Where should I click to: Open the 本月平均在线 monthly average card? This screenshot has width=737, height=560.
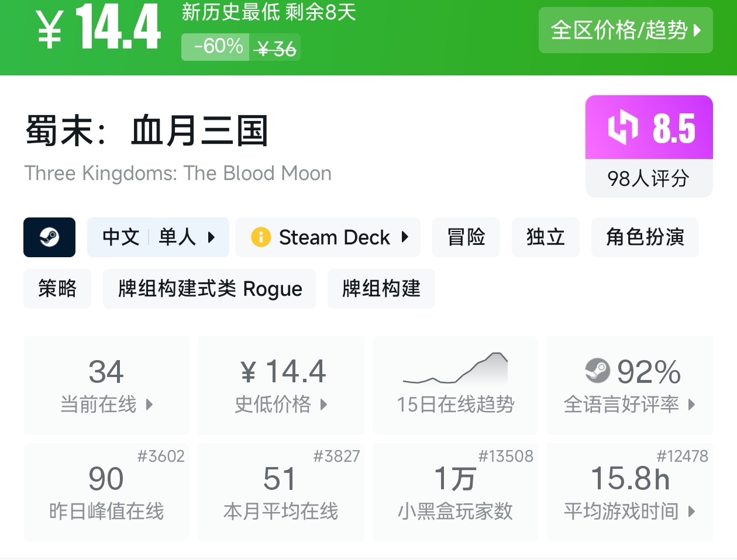281,492
